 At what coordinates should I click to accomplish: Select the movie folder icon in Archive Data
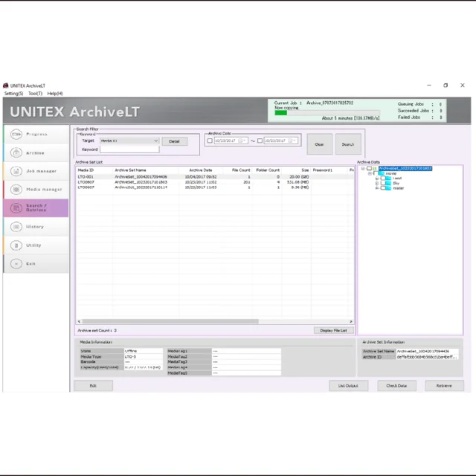(x=382, y=173)
